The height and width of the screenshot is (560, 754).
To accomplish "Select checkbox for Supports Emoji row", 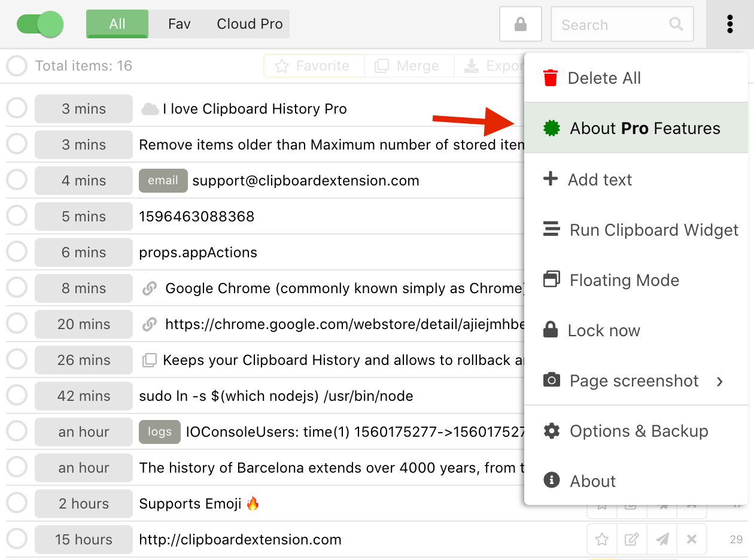I will (17, 504).
